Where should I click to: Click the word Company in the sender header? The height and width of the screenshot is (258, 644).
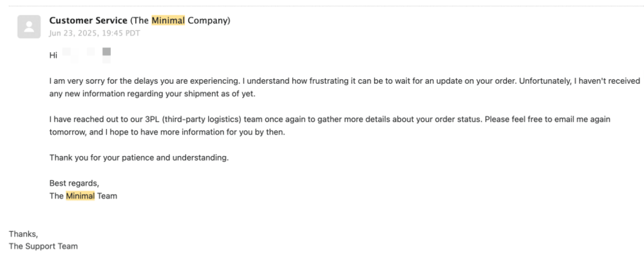point(207,21)
